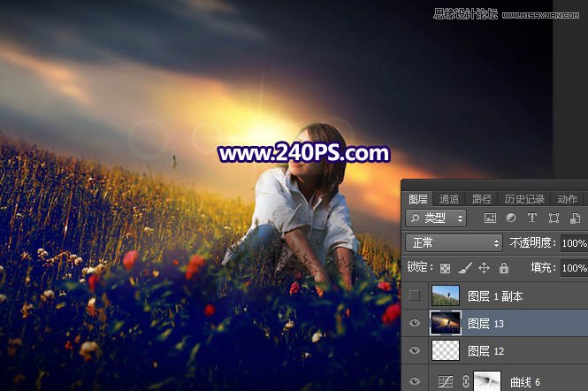Click the lock image pixels brush icon
Image resolution: width=588 pixels, height=391 pixels.
[x=463, y=267]
